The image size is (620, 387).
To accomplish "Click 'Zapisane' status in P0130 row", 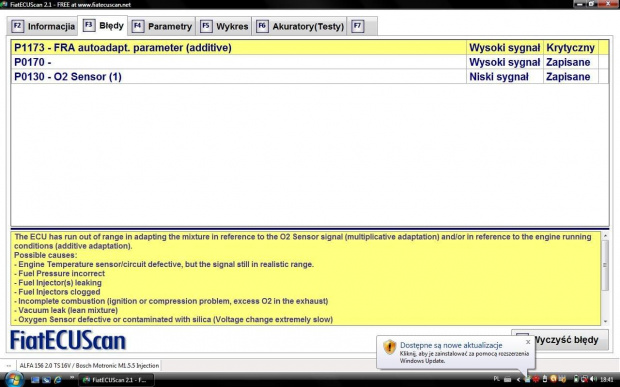I will [570, 77].
